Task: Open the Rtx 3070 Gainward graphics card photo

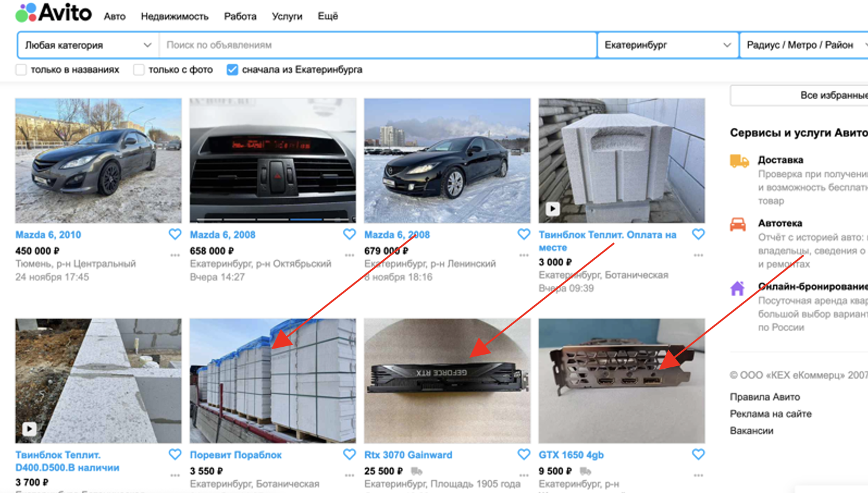Action: click(447, 381)
